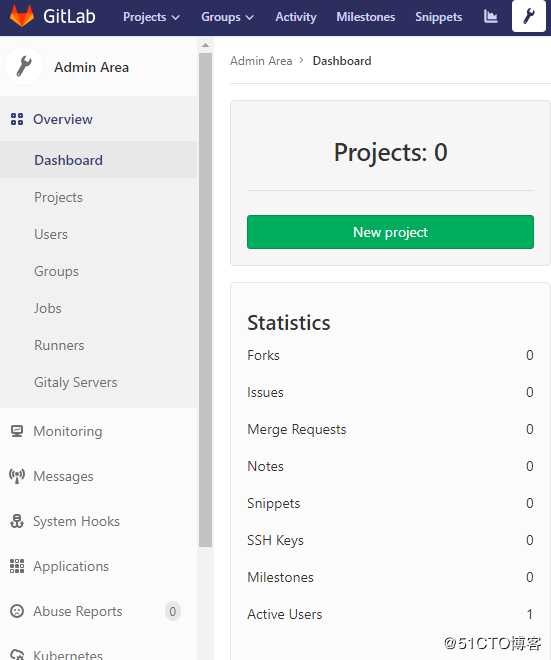551x660 pixels.
Task: Click the Issues statistic label
Action: [x=265, y=392]
